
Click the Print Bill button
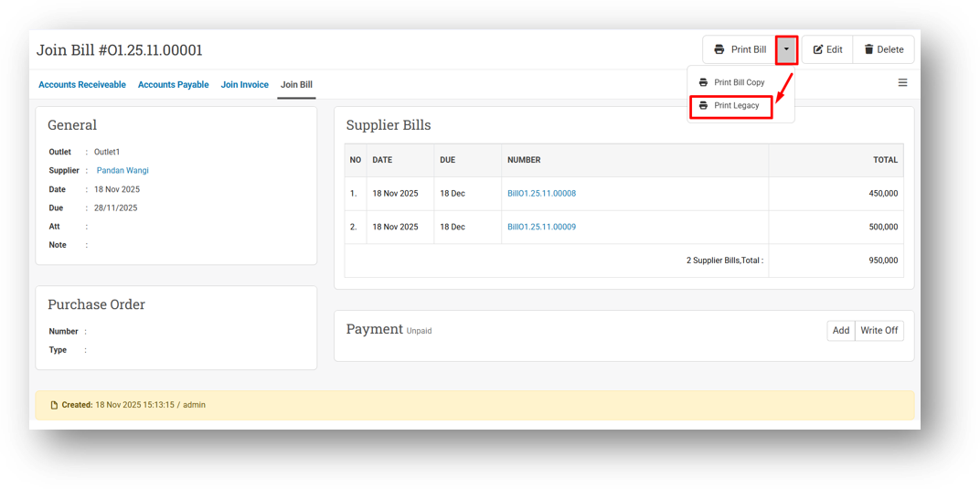point(740,49)
